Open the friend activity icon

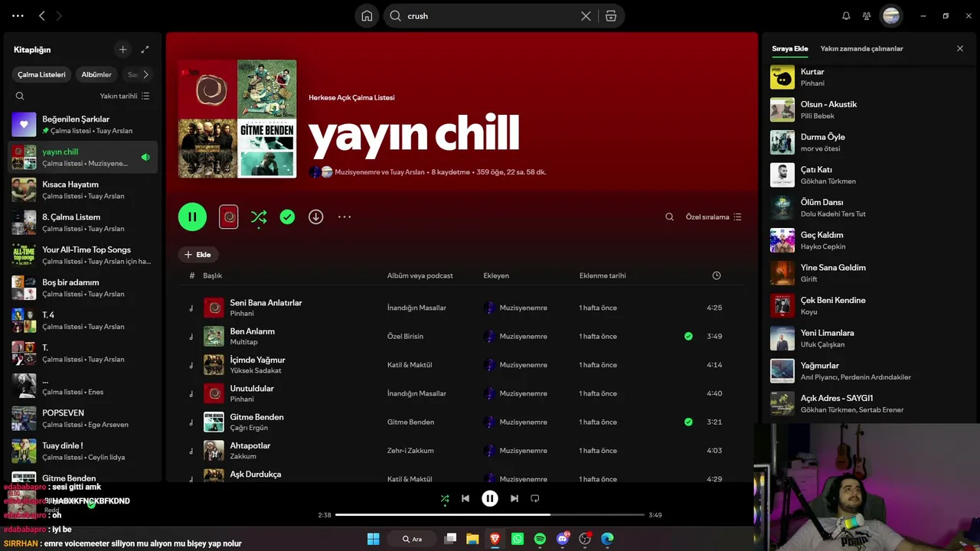867,16
